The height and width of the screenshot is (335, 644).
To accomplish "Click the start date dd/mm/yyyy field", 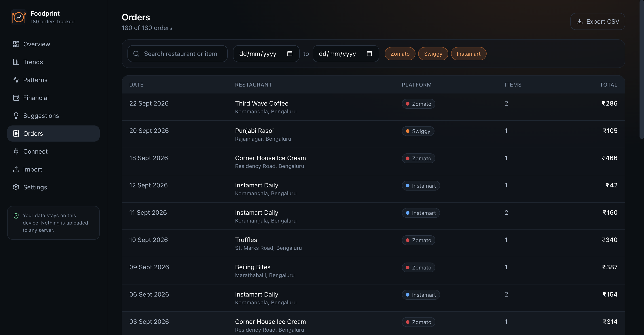I will 266,54.
